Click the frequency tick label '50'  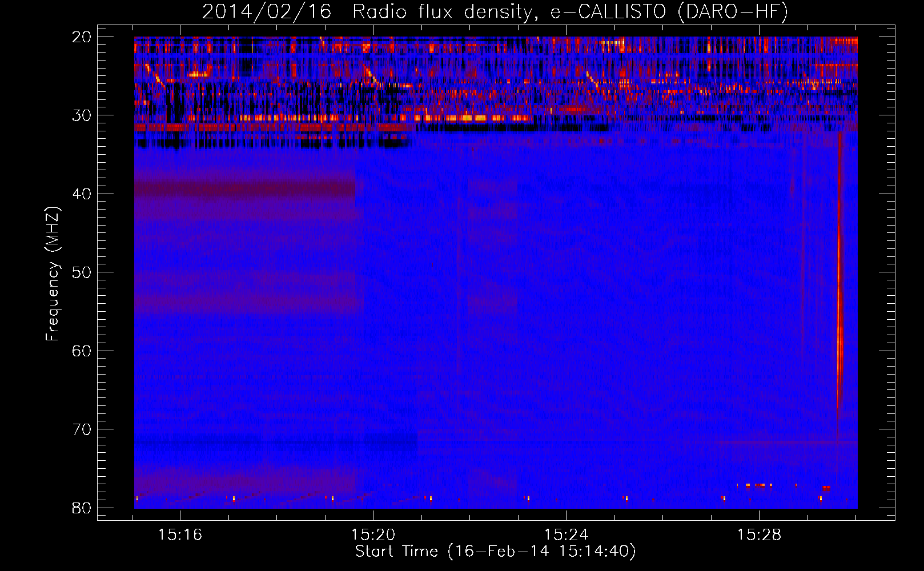pyautogui.click(x=82, y=272)
